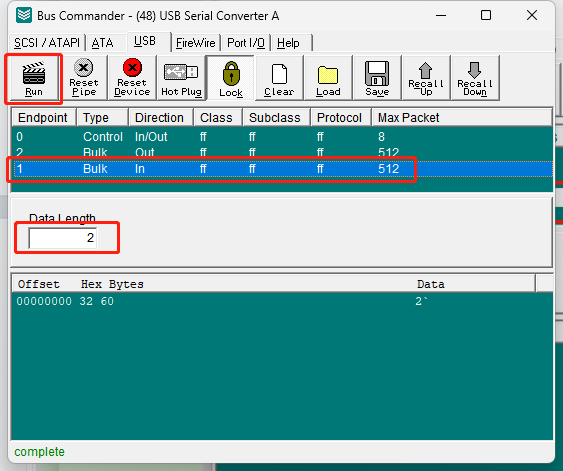Select endpoint 1 Bulk In row

click(x=282, y=169)
